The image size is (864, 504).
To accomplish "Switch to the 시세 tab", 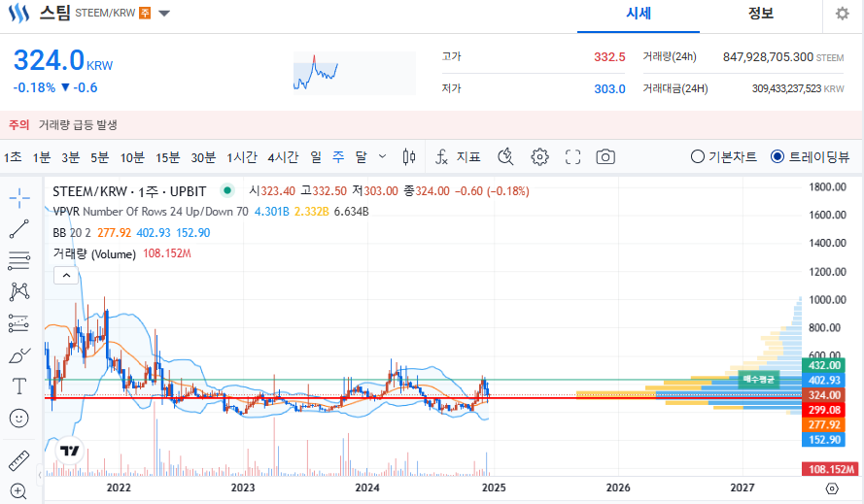I will click(639, 14).
